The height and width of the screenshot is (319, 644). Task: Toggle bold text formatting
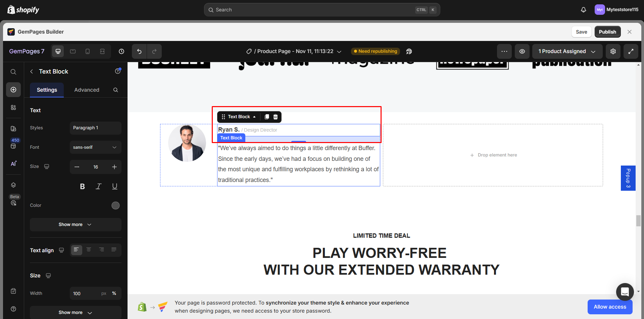click(82, 186)
